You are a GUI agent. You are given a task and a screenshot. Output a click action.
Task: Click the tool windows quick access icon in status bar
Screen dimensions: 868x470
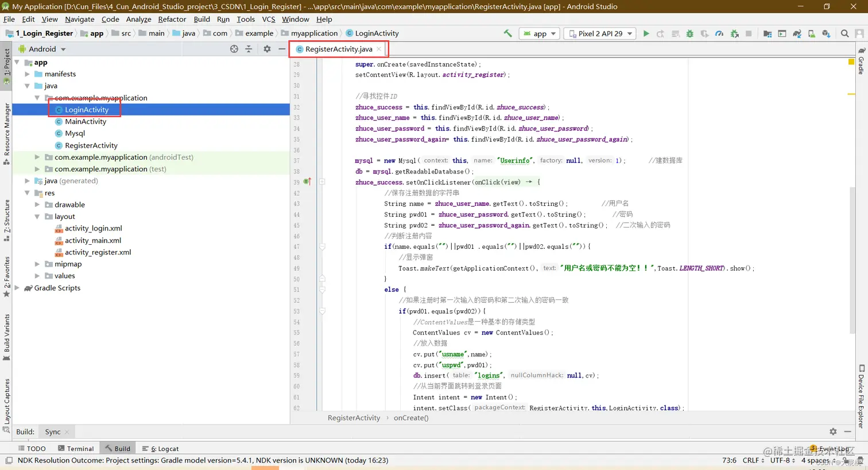tap(9, 460)
